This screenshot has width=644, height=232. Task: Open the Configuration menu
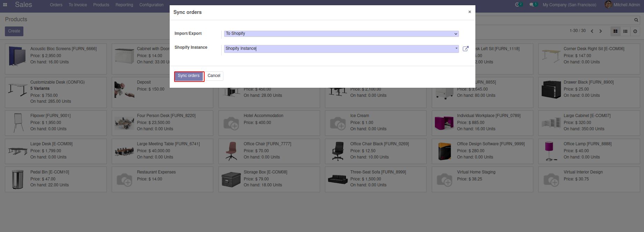tap(151, 5)
